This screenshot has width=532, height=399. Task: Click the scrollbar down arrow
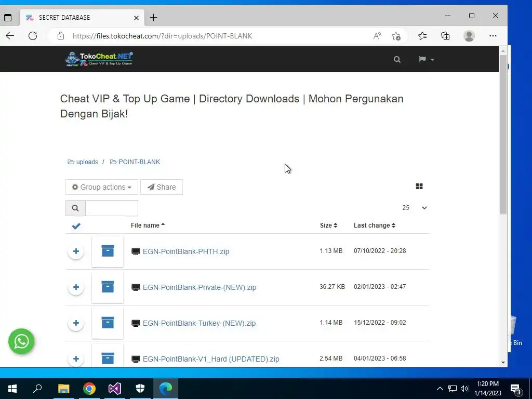pyautogui.click(x=503, y=363)
